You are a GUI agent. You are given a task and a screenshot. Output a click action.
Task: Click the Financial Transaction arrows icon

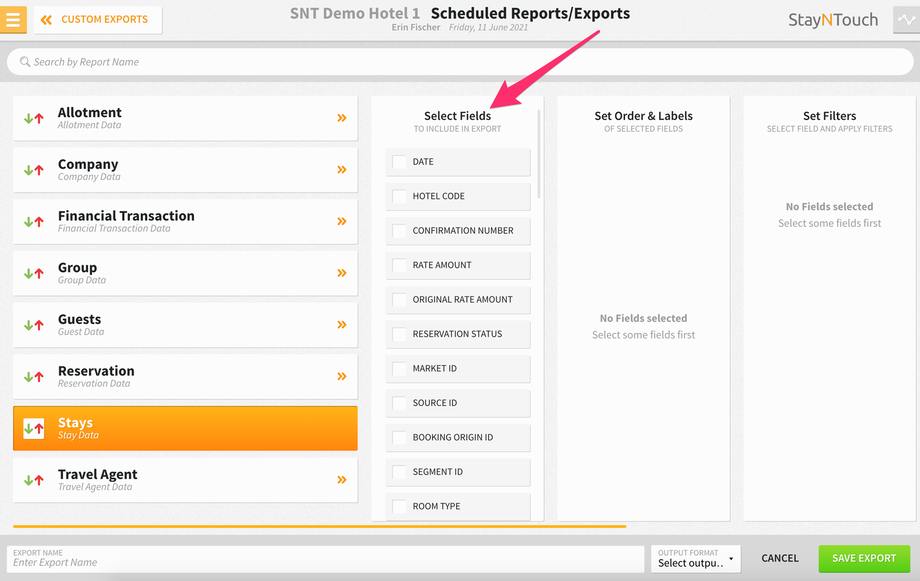point(33,222)
